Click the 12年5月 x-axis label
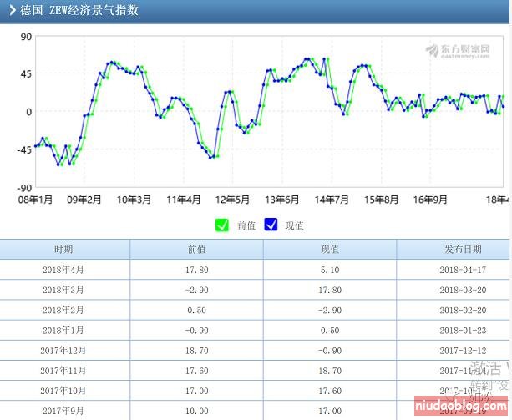512x420 pixels. point(232,200)
